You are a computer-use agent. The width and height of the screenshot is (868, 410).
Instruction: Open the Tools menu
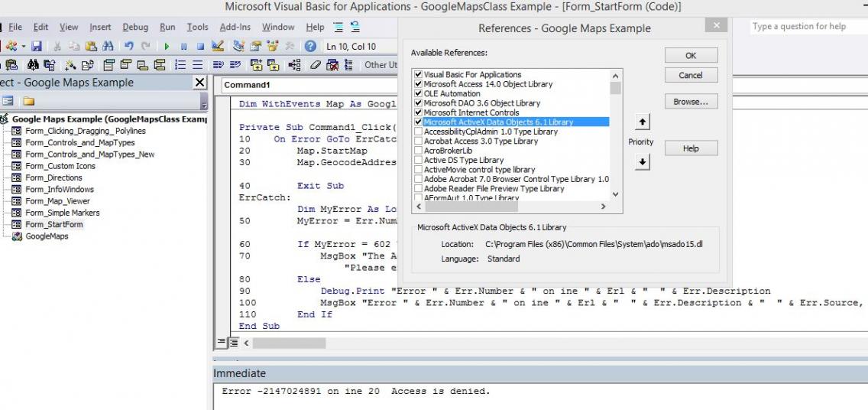197,27
